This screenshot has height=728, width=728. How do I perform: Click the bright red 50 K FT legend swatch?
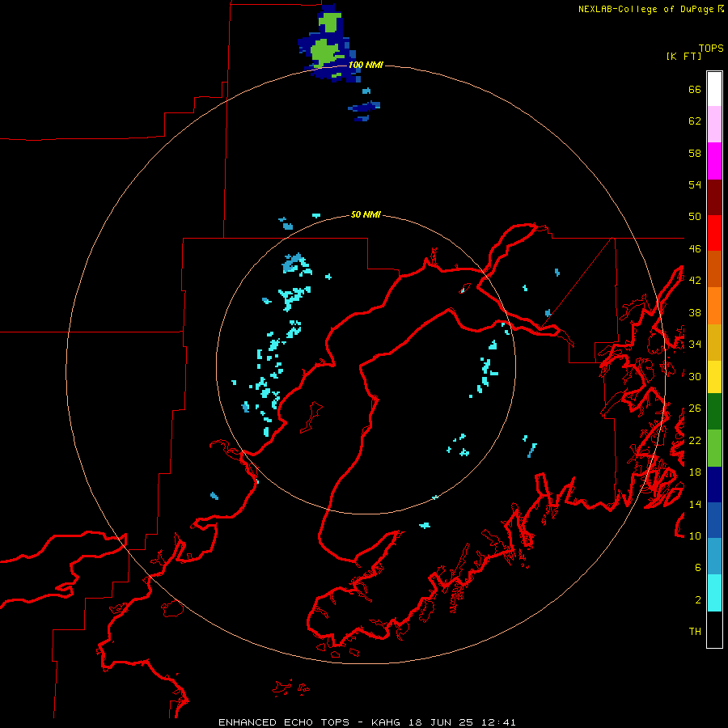[714, 233]
